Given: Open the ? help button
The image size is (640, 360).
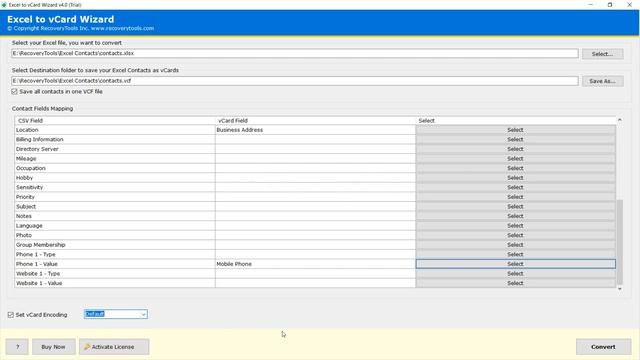Looking at the screenshot, I should point(17,347).
